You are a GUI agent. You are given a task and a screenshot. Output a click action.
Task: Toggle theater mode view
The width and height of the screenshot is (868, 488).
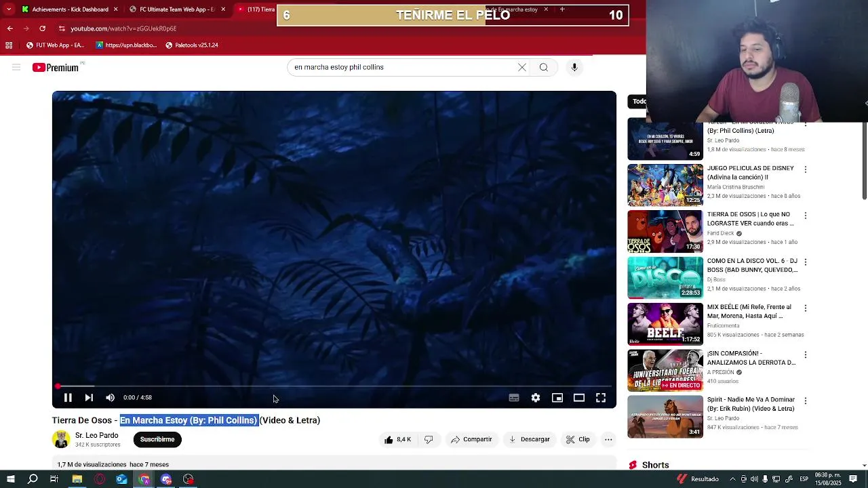click(x=579, y=398)
